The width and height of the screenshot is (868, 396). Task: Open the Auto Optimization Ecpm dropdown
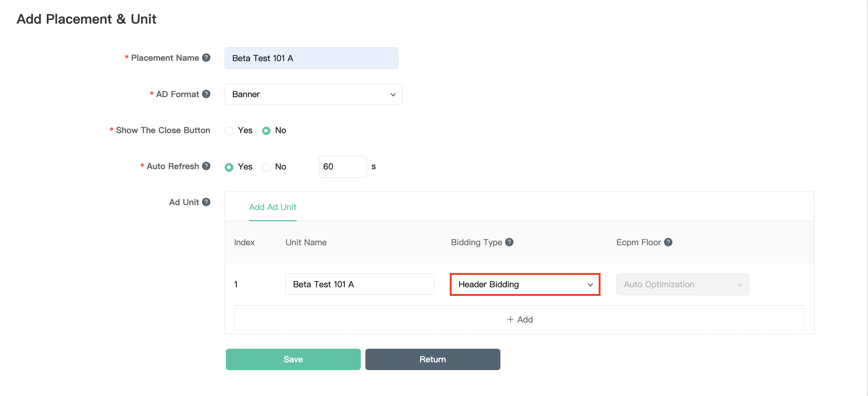point(682,285)
